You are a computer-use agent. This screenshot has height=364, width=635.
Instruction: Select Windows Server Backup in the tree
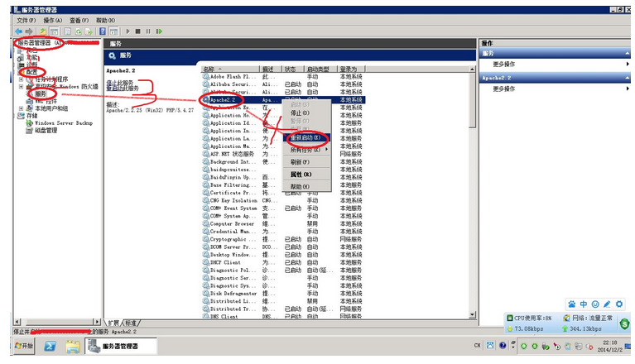[64, 123]
